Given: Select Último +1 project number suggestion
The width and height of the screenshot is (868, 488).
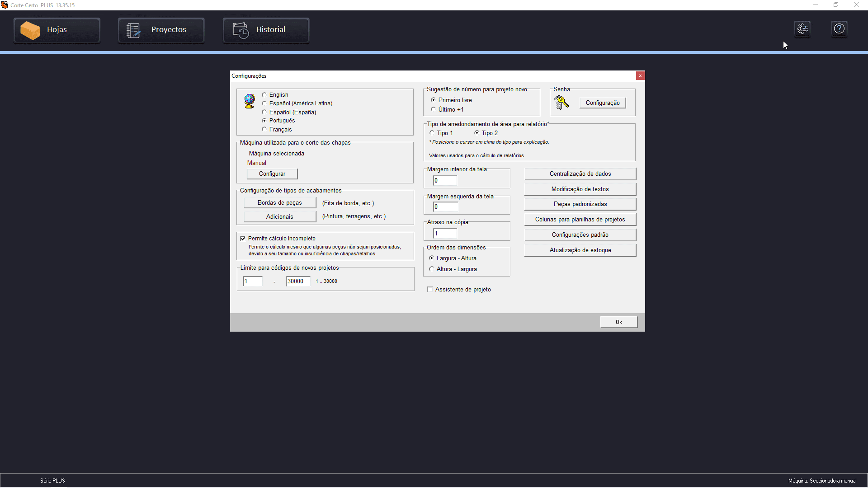Looking at the screenshot, I should coord(434,109).
